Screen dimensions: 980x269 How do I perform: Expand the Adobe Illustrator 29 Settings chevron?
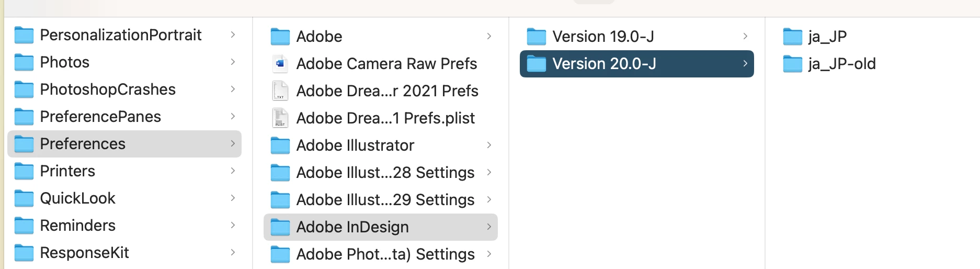point(489,200)
